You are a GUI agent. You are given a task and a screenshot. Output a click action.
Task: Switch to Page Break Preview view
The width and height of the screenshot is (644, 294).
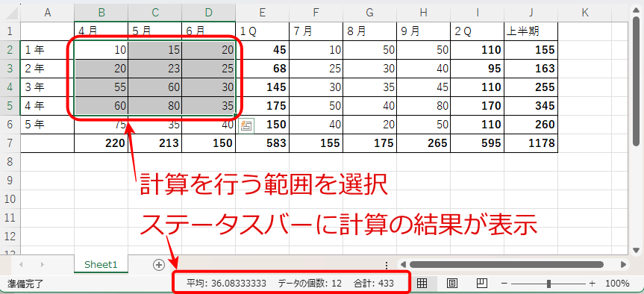pyautogui.click(x=482, y=283)
